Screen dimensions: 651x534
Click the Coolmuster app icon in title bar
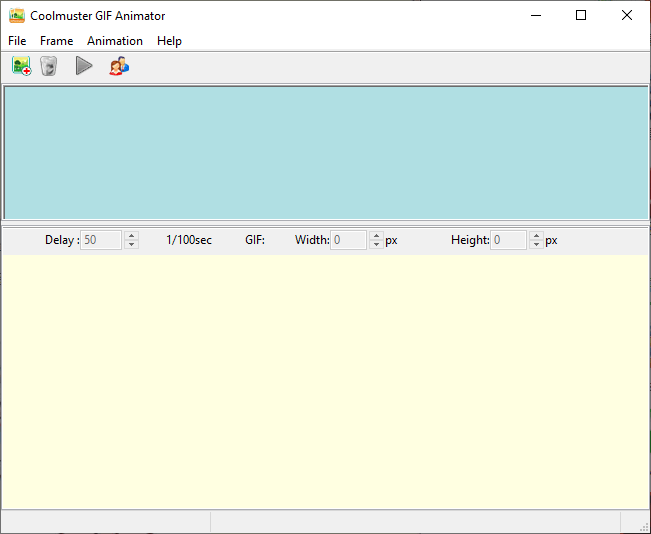[17, 16]
